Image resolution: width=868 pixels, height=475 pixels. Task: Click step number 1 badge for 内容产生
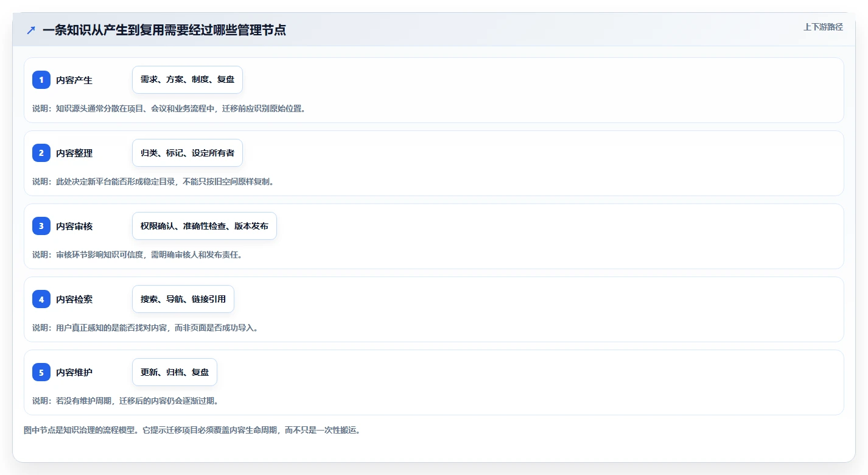point(41,80)
